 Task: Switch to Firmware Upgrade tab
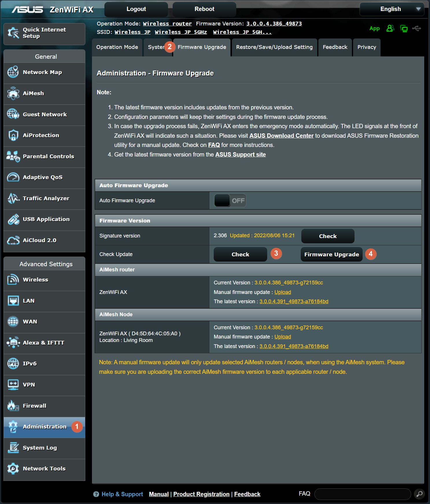coord(202,47)
